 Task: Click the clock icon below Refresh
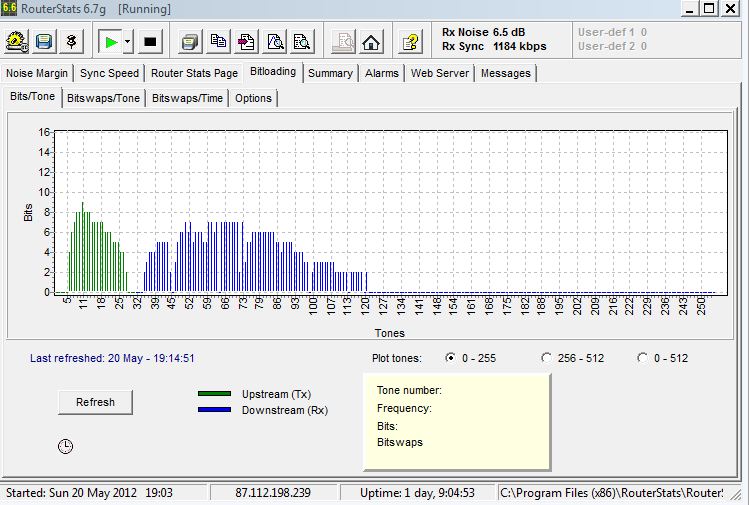66,446
